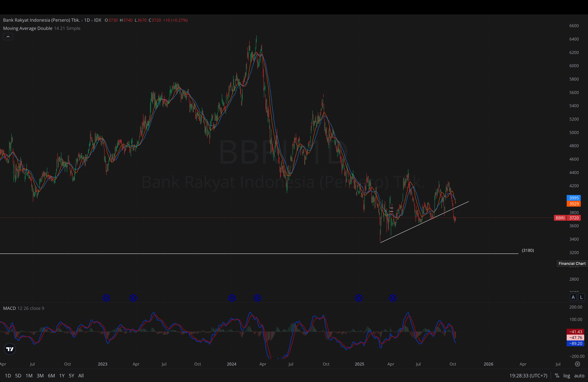Select the All time range
This screenshot has width=588, height=382.
click(81, 376)
